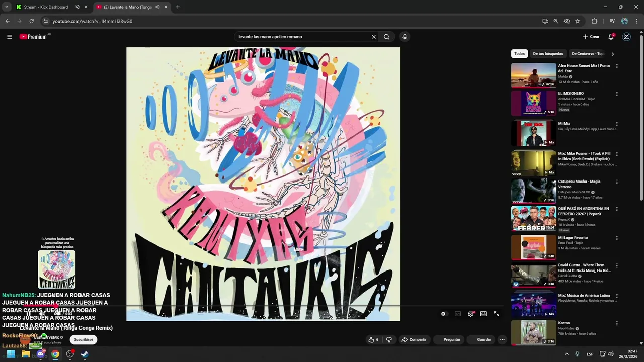Open the Chrome extensions puzzle icon
This screenshot has width=644, height=362.
tap(594, 21)
